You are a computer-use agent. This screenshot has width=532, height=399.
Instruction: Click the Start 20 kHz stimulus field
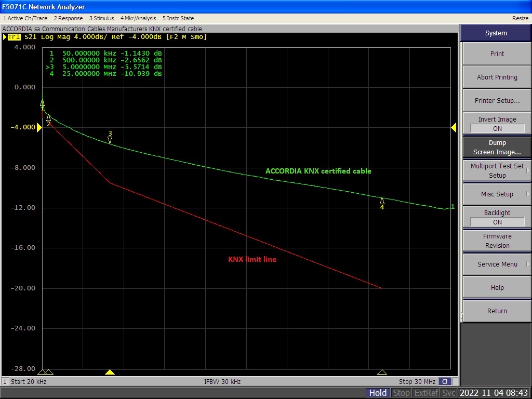[x=29, y=381]
